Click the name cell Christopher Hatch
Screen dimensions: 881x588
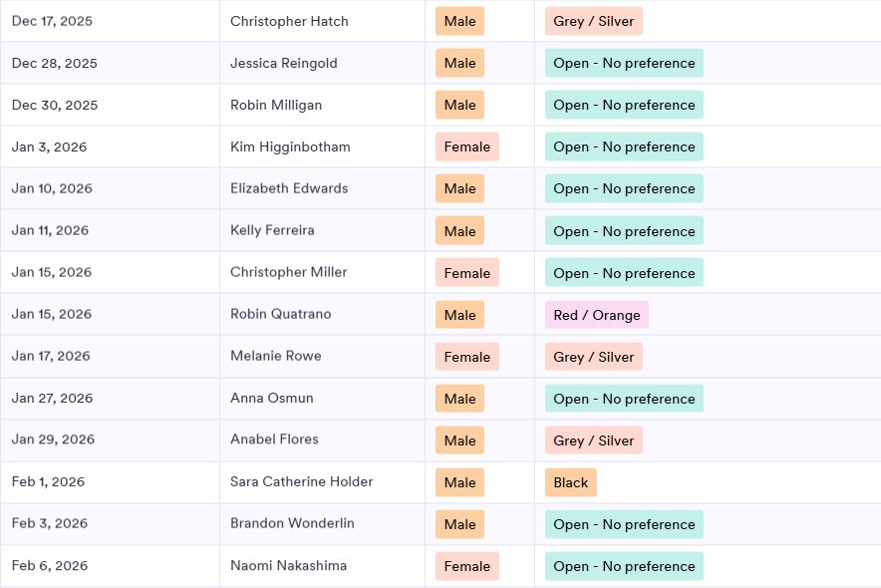(x=289, y=21)
